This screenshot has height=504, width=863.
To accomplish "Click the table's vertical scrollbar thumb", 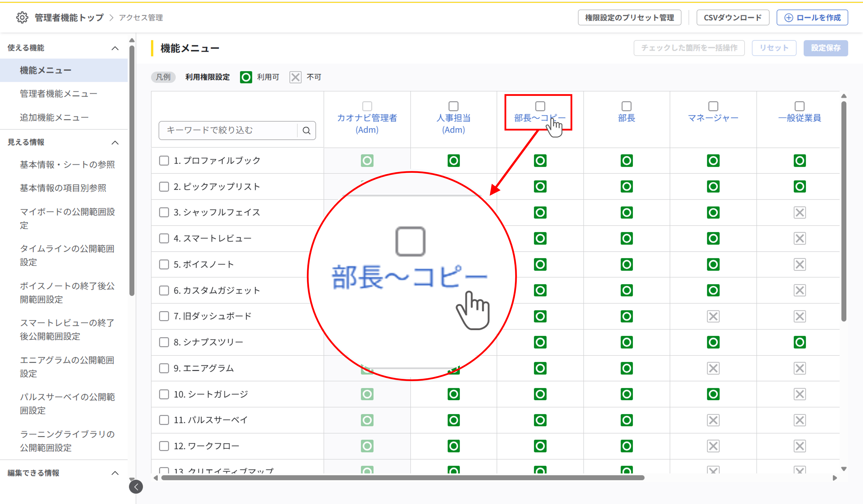I will (844, 211).
